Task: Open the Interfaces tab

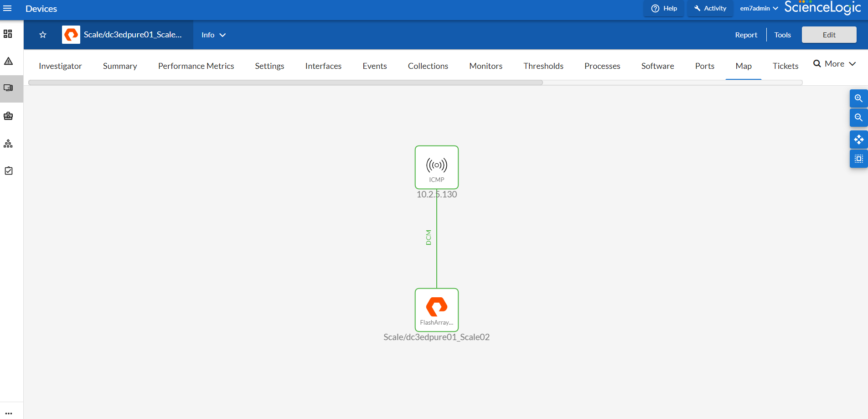Action: pos(323,66)
